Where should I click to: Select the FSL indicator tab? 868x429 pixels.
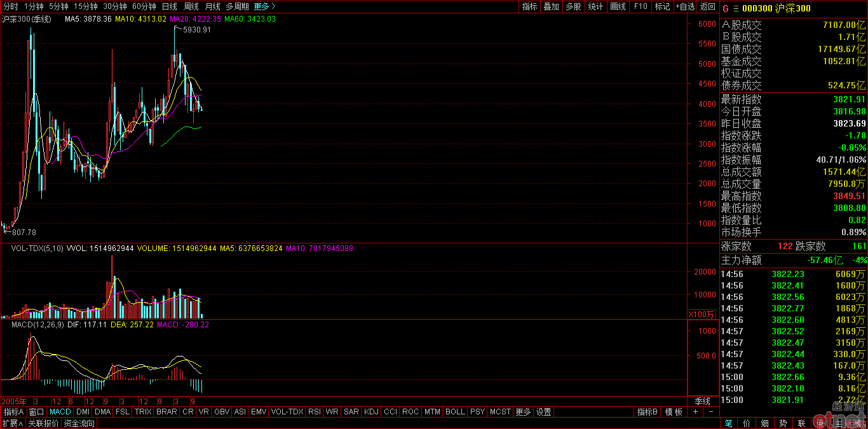coord(123,412)
